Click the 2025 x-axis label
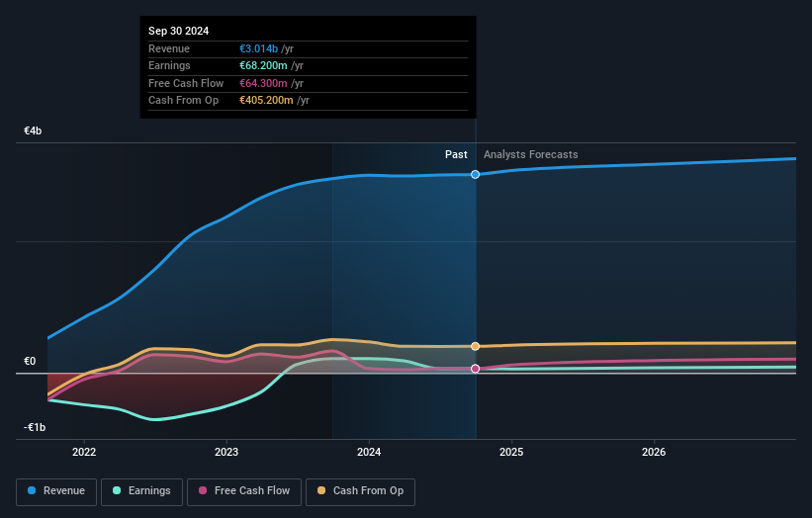 tap(511, 452)
